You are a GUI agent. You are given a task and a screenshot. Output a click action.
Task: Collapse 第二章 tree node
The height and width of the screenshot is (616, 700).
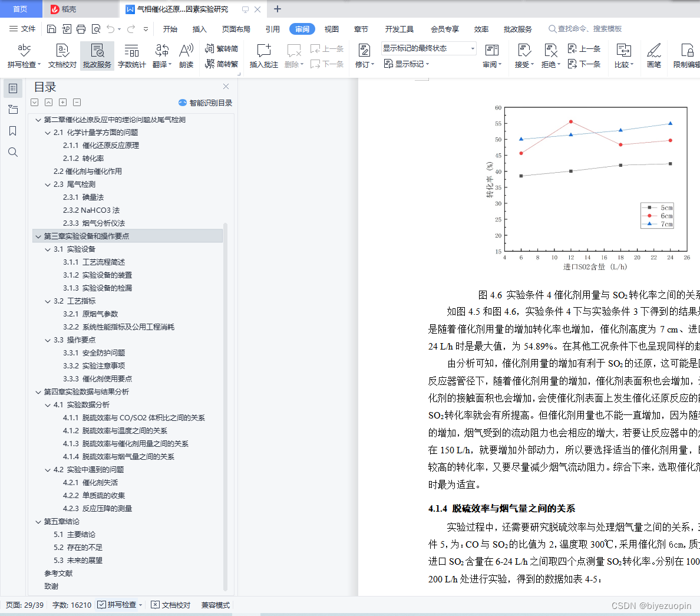tap(38, 120)
